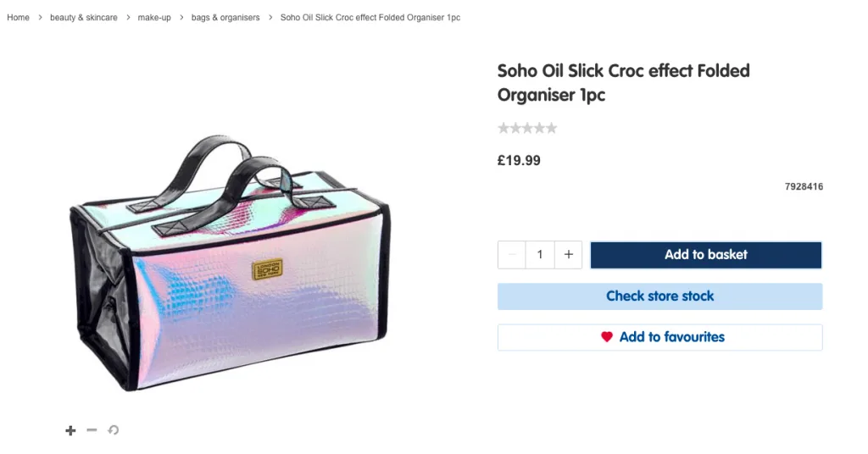The image size is (868, 454).
Task: Click the Add to favourites label
Action: coord(671,337)
